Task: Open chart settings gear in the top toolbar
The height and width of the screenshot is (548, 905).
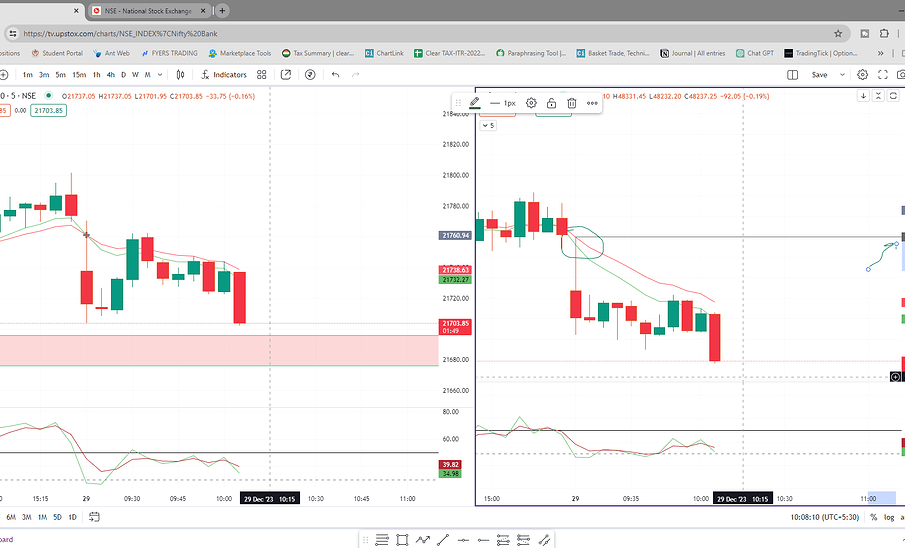Action: (x=862, y=74)
